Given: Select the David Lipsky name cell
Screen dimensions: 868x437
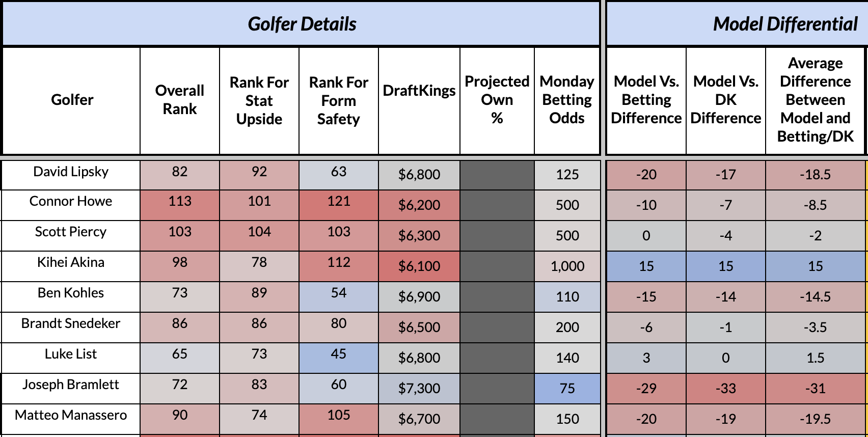Looking at the screenshot, I should point(71,172).
